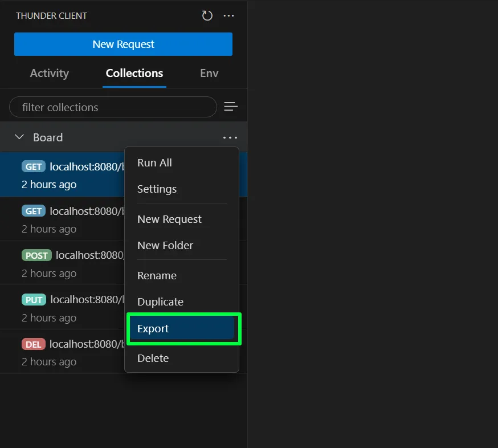Open Settings from the context menu
Screen dimensions: 498x448
pyautogui.click(x=157, y=189)
